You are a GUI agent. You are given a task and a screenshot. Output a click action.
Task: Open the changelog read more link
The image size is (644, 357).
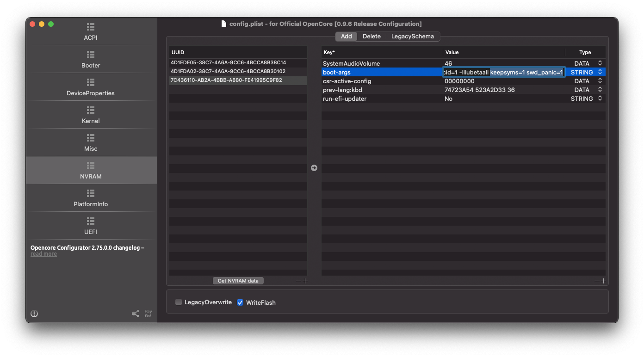tap(44, 254)
